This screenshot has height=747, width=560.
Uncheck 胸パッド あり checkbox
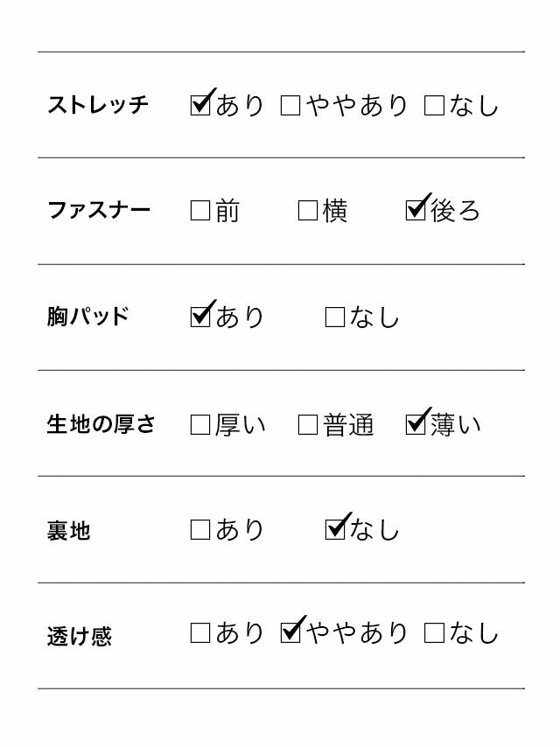[x=200, y=317]
